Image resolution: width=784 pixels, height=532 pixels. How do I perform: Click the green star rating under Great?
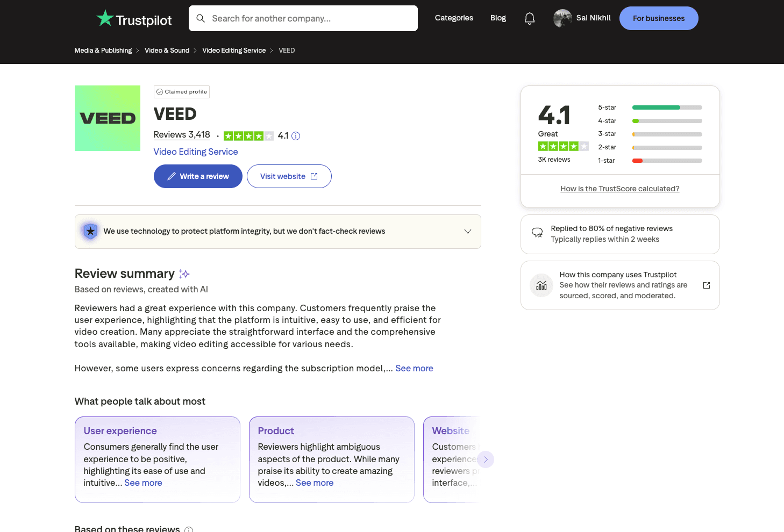(x=564, y=146)
